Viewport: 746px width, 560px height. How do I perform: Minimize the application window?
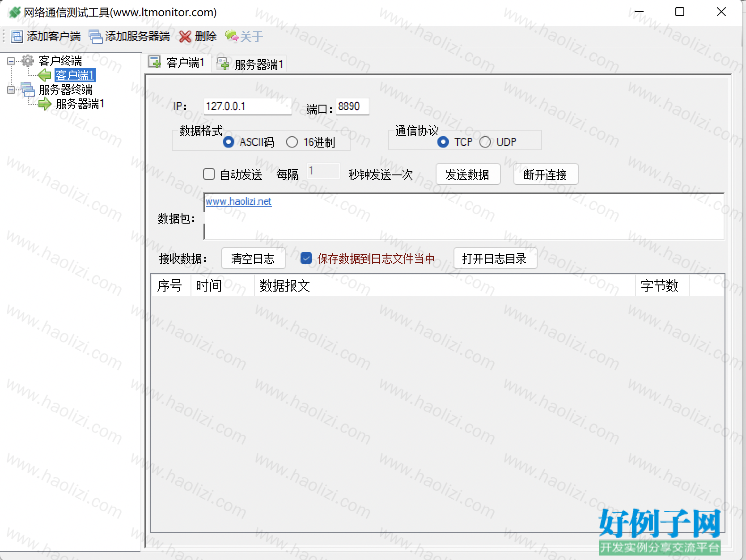pos(639,12)
